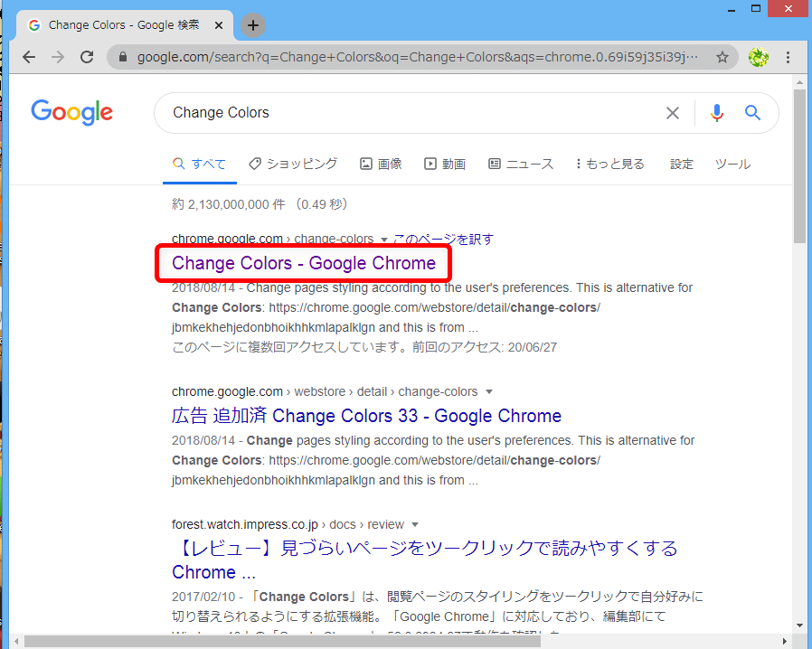Open Chrome's three-dot menu
The width and height of the screenshot is (812, 649).
[788, 57]
